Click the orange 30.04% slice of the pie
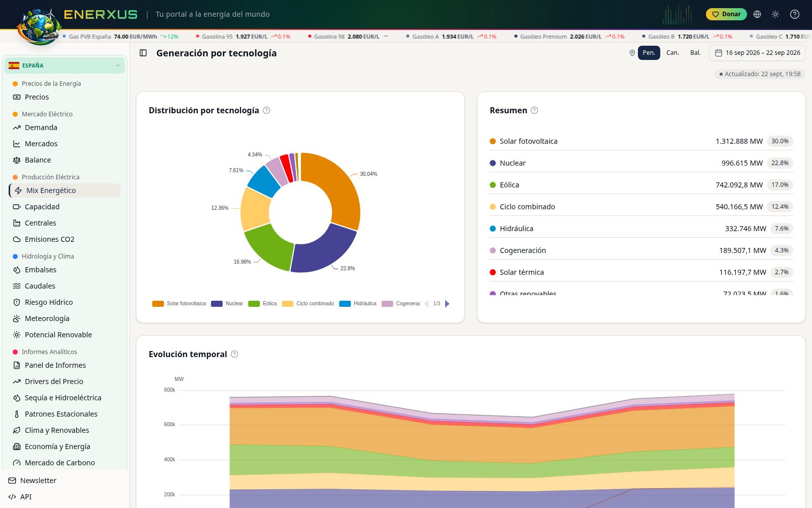The image size is (812, 508). 339,188
